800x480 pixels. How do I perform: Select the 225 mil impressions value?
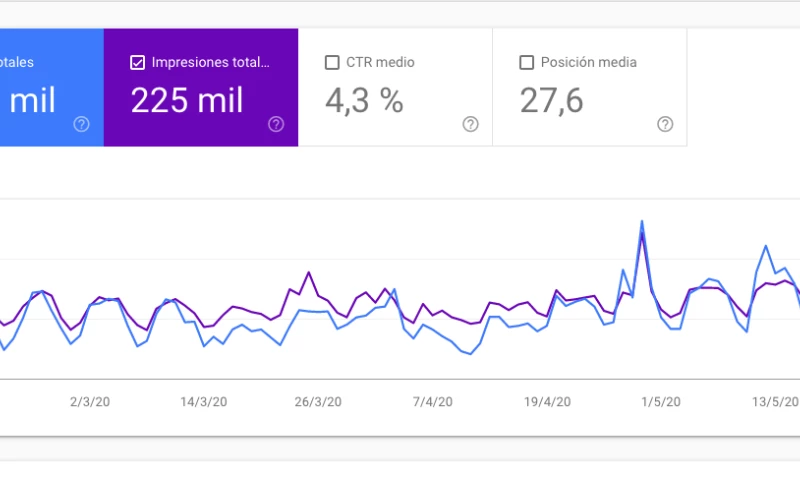(187, 101)
